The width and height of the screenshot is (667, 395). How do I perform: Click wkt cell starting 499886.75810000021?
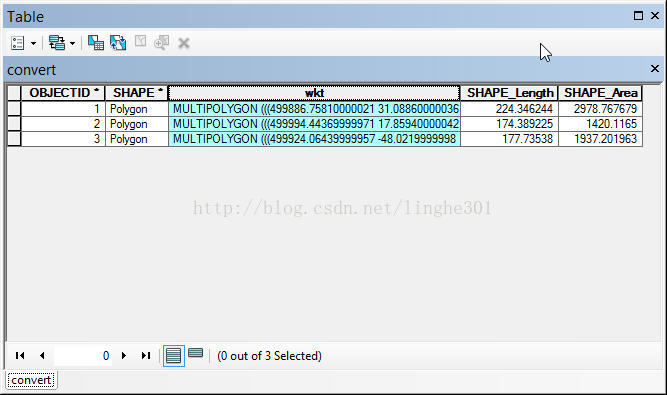(314, 109)
